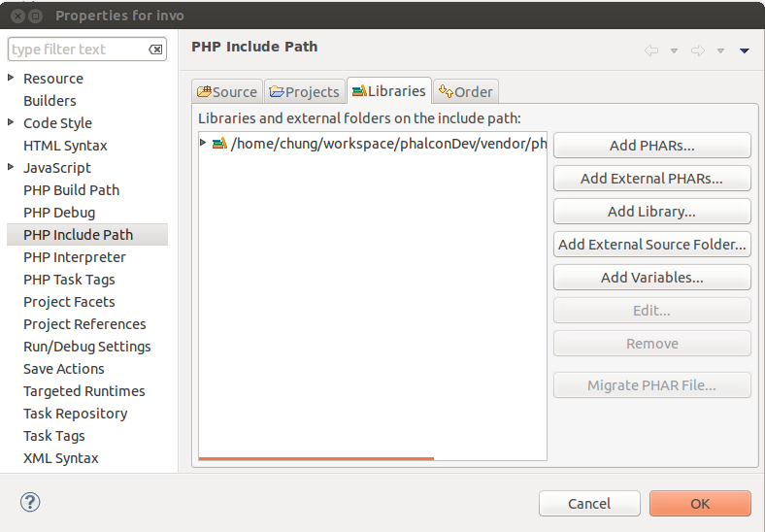Go back with the left arrow icon
Image resolution: width=765 pixels, height=532 pixels.
(651, 50)
